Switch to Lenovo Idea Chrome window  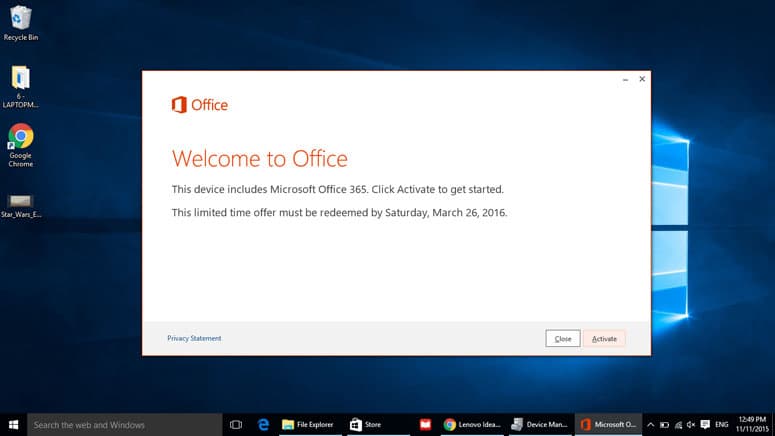click(473, 425)
